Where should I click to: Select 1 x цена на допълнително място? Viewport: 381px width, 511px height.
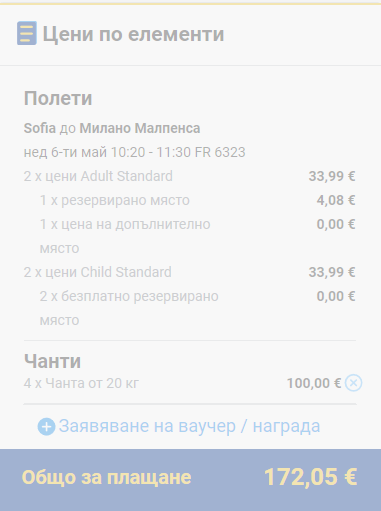(x=125, y=236)
